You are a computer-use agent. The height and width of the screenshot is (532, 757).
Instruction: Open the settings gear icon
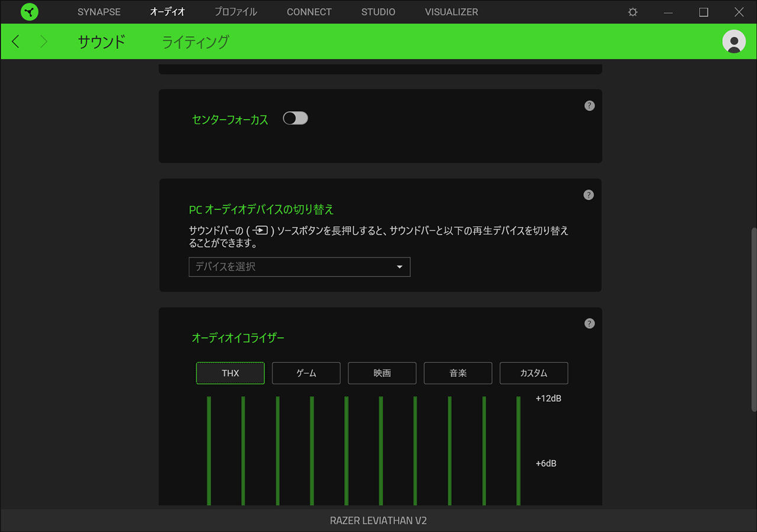633,12
